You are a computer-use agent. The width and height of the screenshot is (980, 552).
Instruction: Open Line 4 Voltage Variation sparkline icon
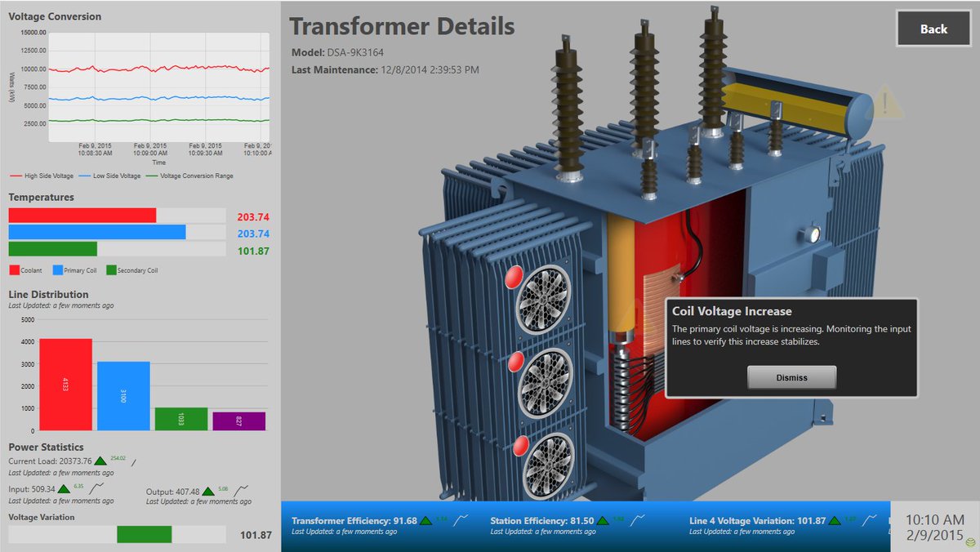pos(869,519)
